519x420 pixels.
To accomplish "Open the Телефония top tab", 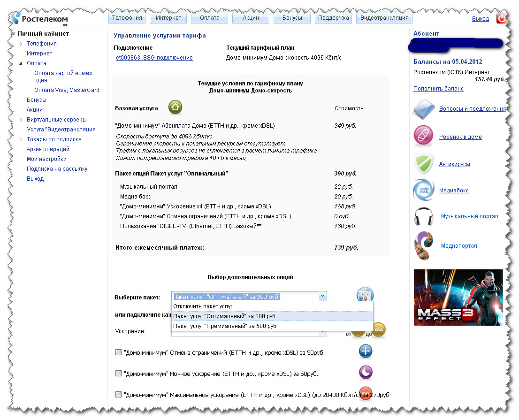I will tap(127, 18).
